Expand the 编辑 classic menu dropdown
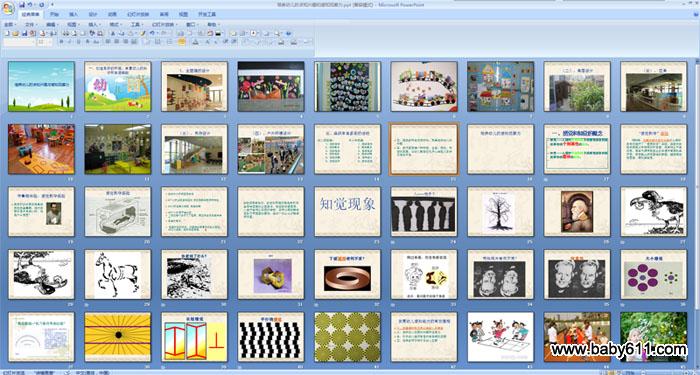This screenshot has width=700, height=375. (53, 25)
